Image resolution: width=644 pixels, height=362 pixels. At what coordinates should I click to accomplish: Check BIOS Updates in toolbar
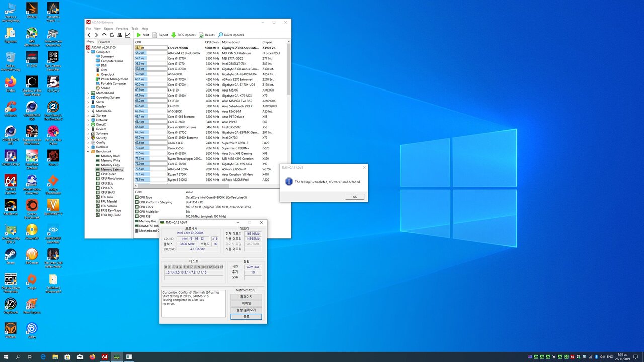pyautogui.click(x=183, y=35)
